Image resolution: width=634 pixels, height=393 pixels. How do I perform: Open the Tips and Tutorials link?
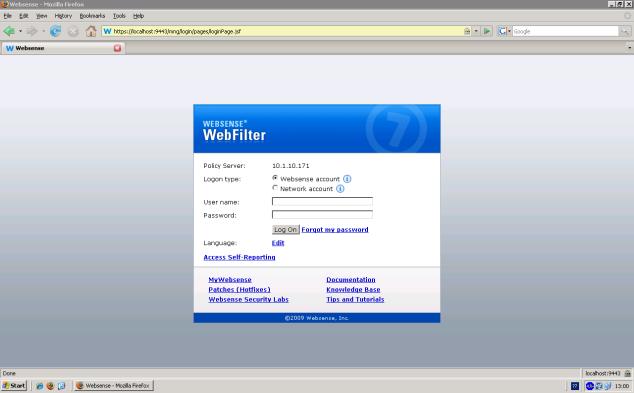pyautogui.click(x=355, y=300)
